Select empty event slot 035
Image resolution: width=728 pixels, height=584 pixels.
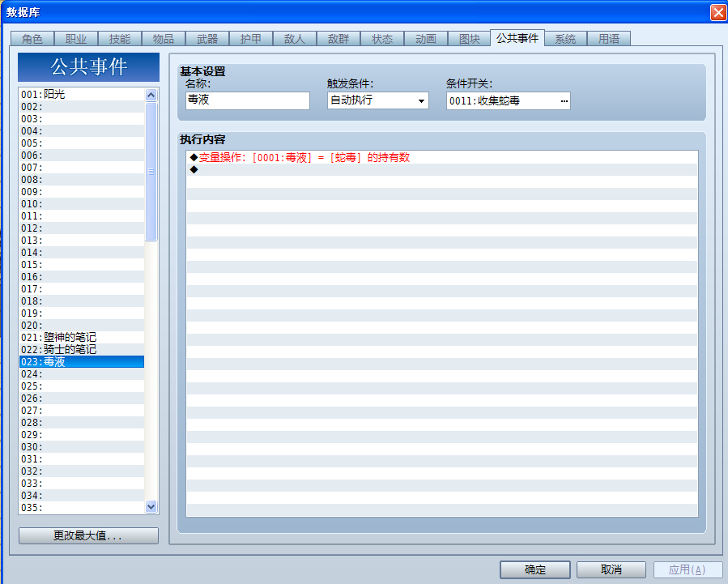(82, 507)
